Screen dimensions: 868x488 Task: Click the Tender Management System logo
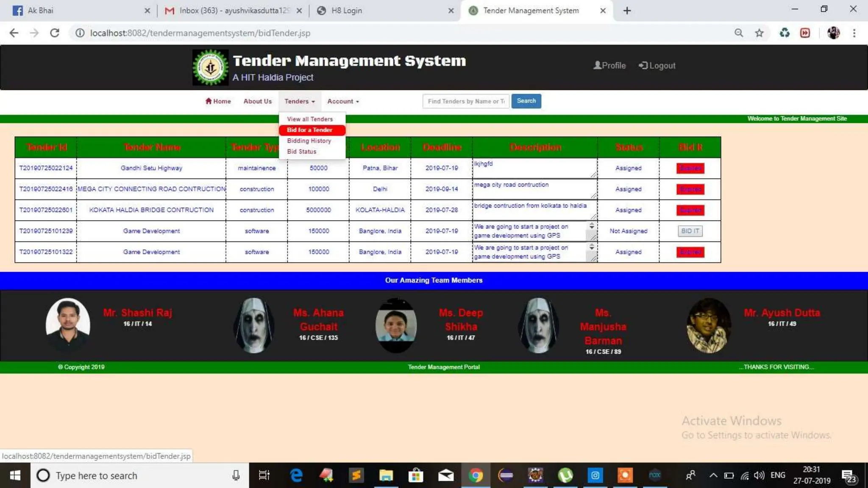tap(210, 67)
